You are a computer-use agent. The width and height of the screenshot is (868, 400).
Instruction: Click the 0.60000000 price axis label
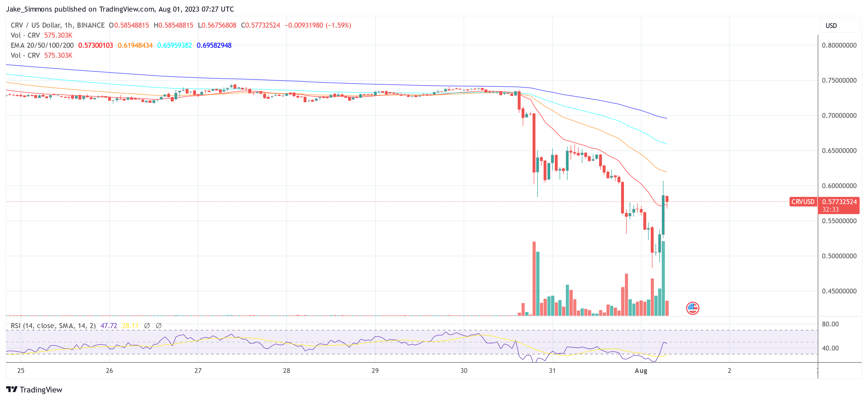[839, 186]
